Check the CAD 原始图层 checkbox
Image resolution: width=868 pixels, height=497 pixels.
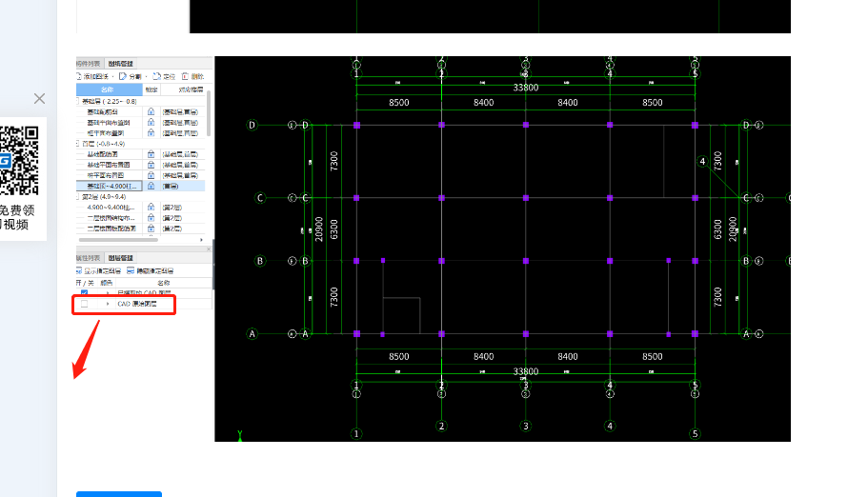84,304
